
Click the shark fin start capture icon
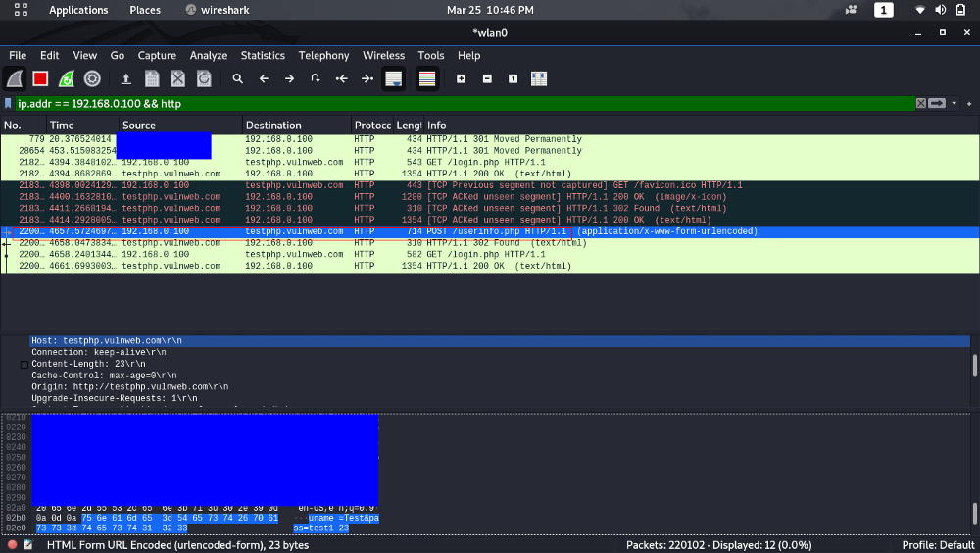(x=15, y=78)
